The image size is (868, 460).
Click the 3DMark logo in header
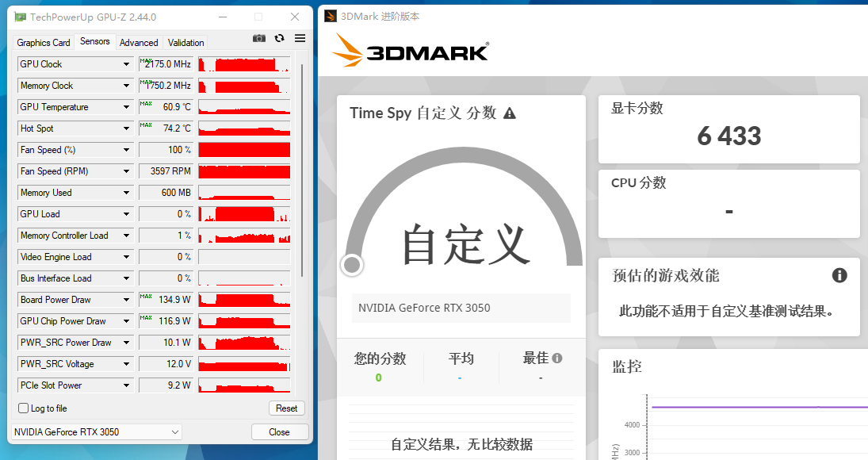pos(410,50)
